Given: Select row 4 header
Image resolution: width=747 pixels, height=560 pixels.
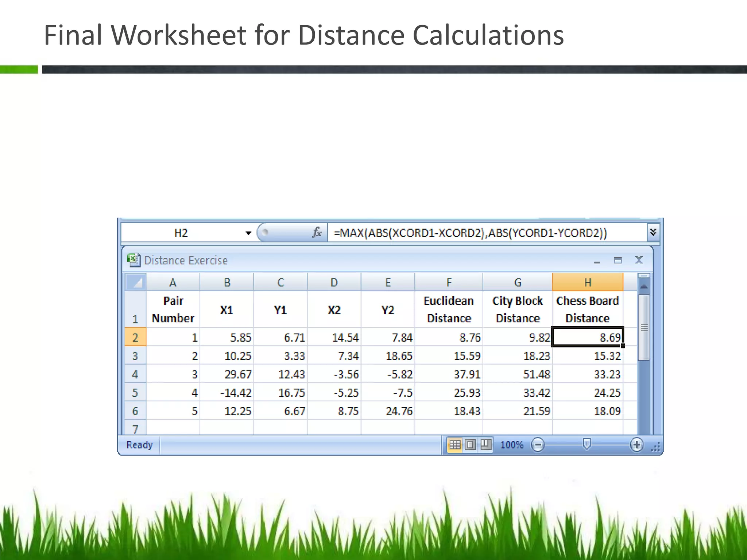Looking at the screenshot, I should (x=135, y=374).
